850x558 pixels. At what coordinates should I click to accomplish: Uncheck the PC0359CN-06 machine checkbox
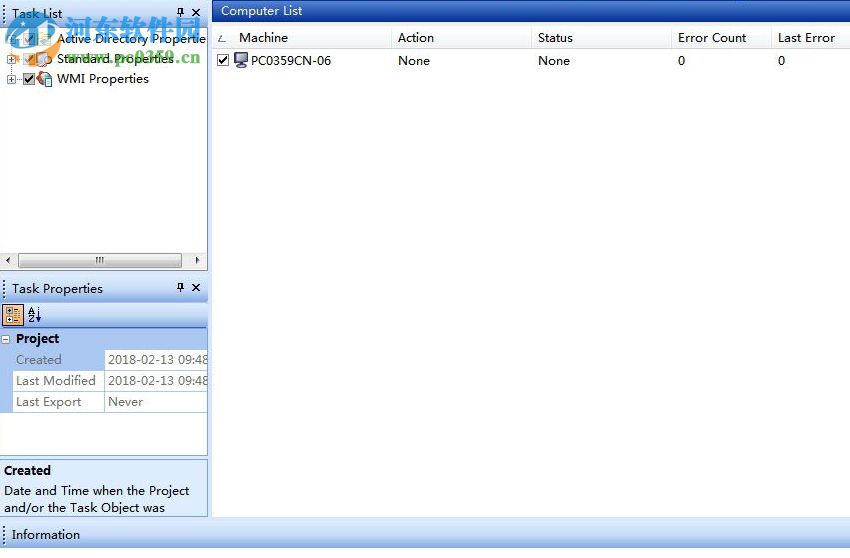[x=223, y=60]
